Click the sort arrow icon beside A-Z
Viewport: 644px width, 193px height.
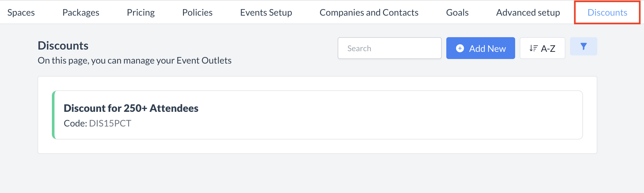(x=533, y=48)
